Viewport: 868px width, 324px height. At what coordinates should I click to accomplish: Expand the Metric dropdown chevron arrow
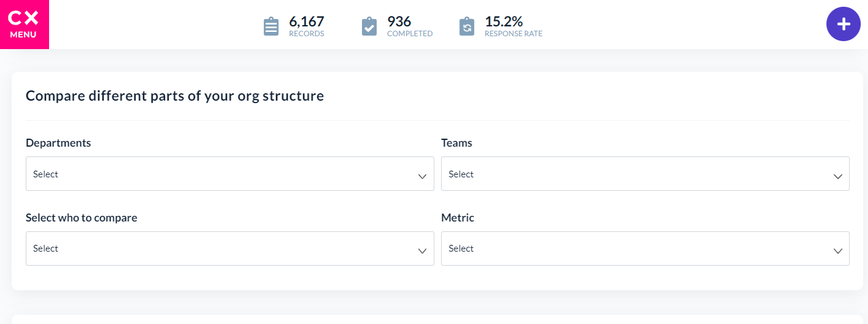tap(838, 251)
